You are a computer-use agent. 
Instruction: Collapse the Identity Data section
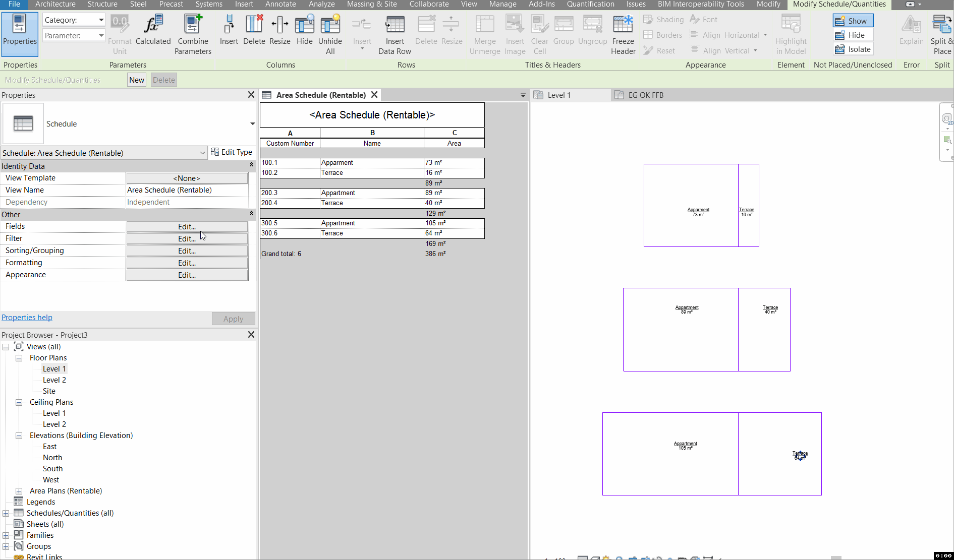(x=251, y=165)
